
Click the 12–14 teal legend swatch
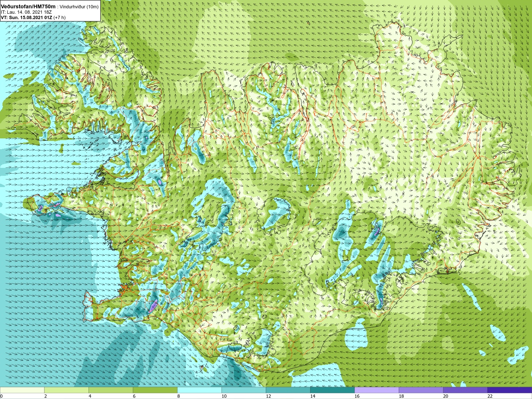point(288,390)
